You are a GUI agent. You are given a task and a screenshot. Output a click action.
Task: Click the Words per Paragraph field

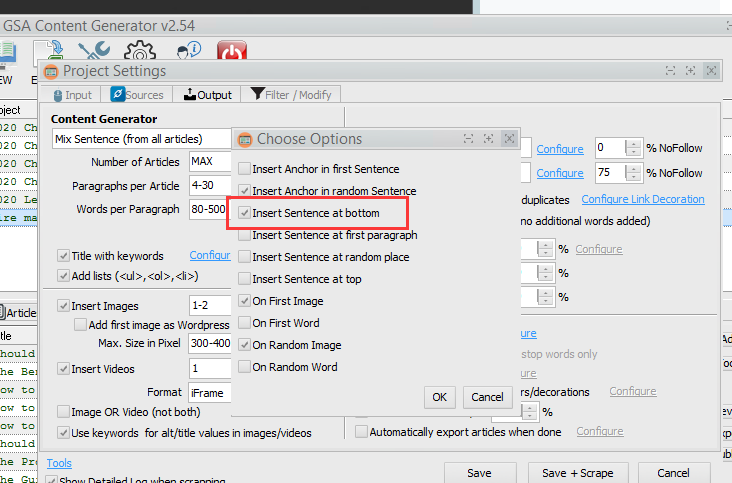(x=210, y=209)
